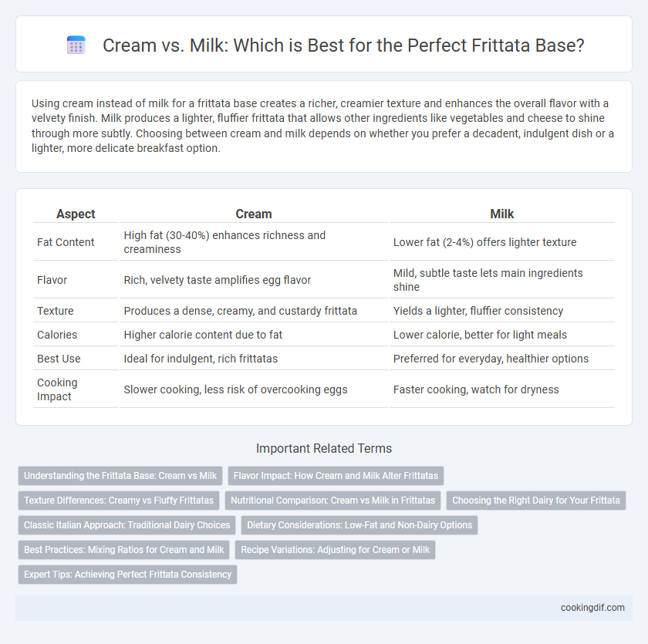Click the 'Aspect' column header
Screen dimensions: 648x644
pos(76,214)
